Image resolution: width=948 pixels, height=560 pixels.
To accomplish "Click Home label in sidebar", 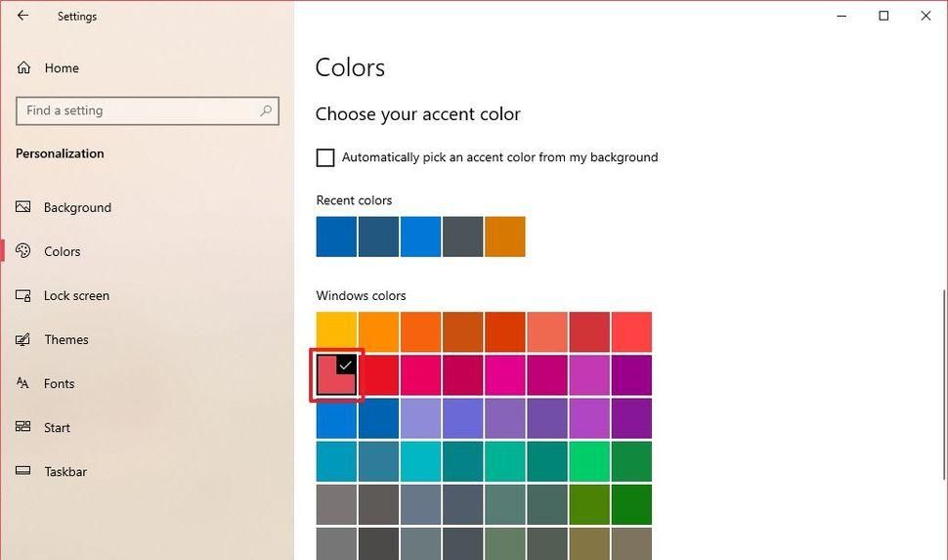I will [62, 67].
